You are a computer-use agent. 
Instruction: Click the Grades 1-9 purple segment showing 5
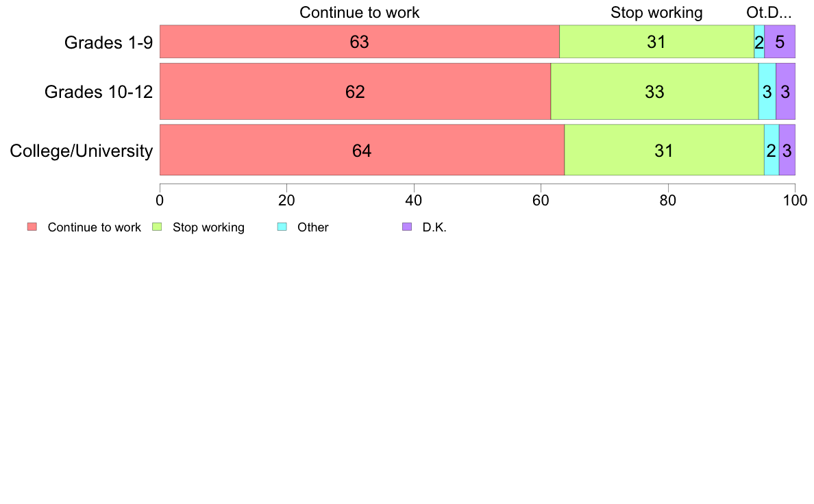(780, 42)
